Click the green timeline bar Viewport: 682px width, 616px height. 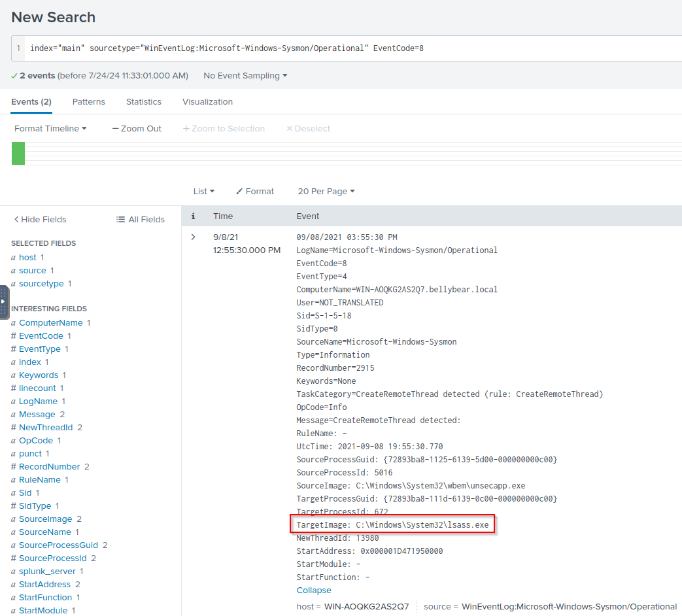pyautogui.click(x=18, y=154)
